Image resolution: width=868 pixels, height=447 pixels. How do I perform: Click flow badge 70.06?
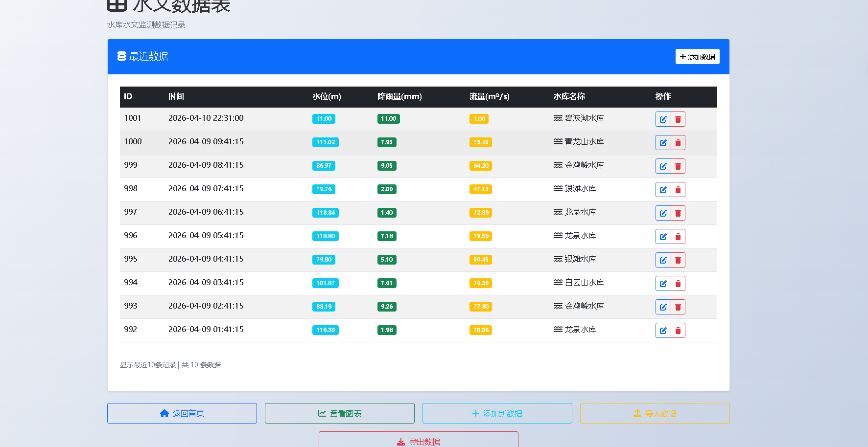pyautogui.click(x=481, y=330)
